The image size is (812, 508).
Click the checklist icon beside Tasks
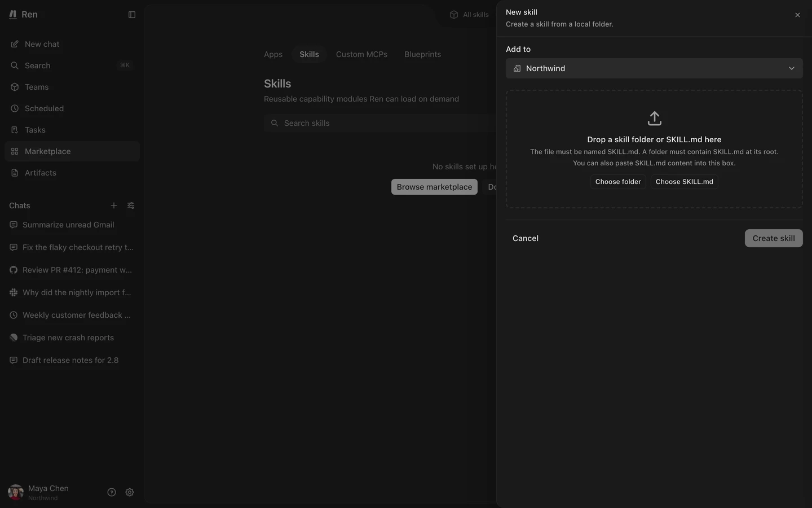[15, 130]
